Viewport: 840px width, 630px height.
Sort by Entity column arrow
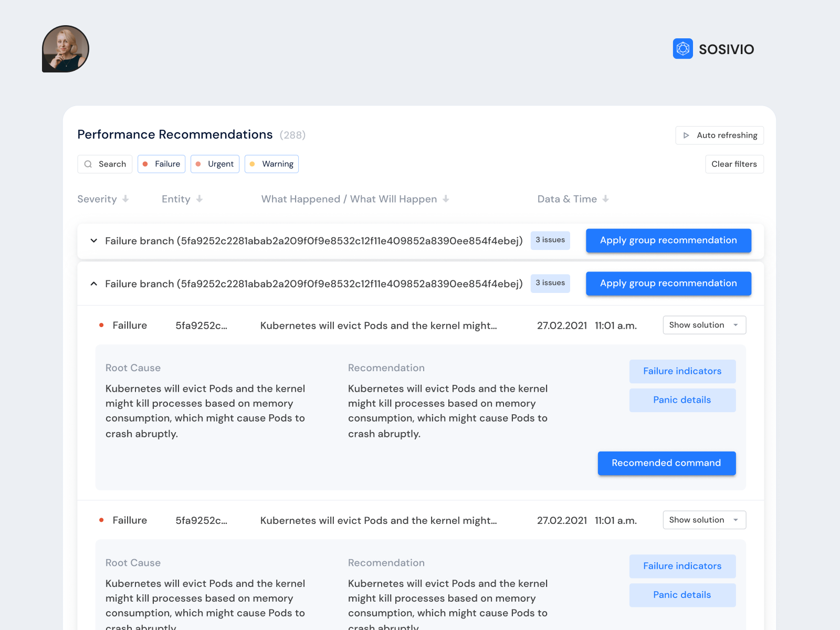(199, 199)
